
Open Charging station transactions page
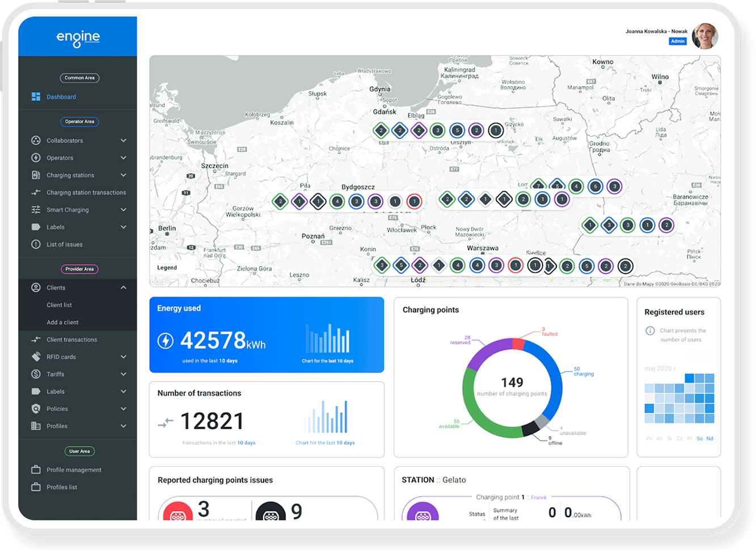86,193
